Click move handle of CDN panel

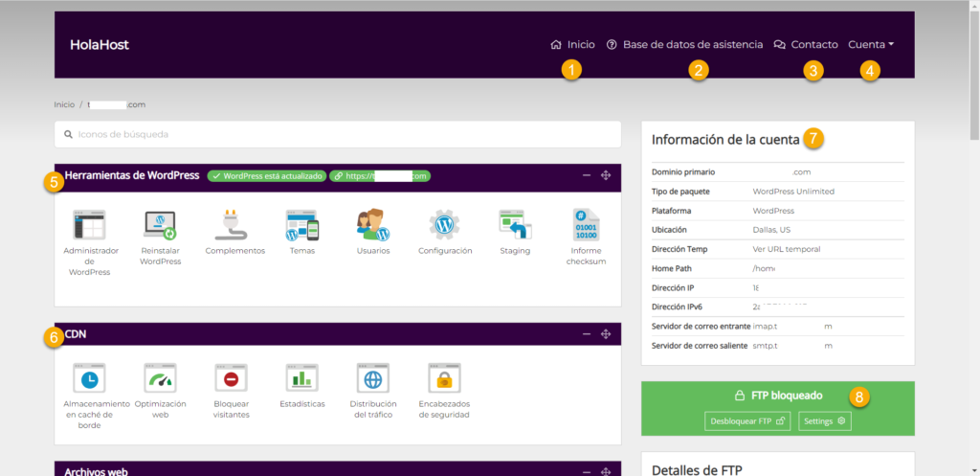[605, 334]
